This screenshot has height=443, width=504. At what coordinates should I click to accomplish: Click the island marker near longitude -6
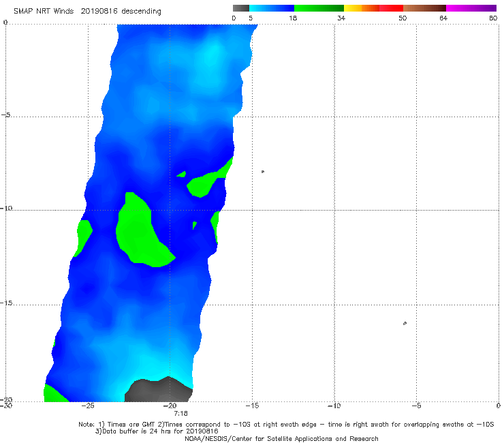(x=405, y=323)
